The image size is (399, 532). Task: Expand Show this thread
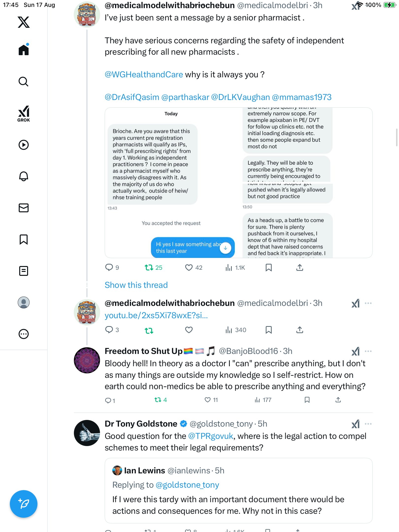pos(136,285)
